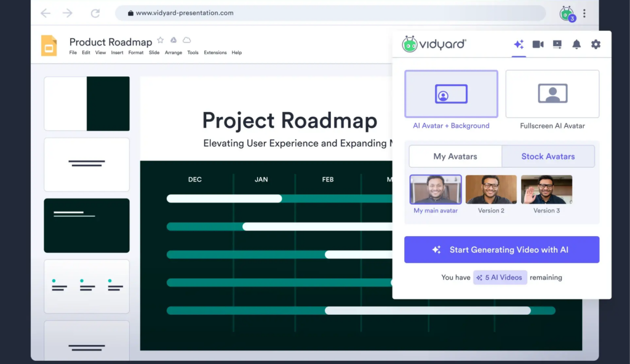Viewport: 630px width, 364px height.
Task: Choose the My main avatar thumbnail
Action: coord(436,189)
